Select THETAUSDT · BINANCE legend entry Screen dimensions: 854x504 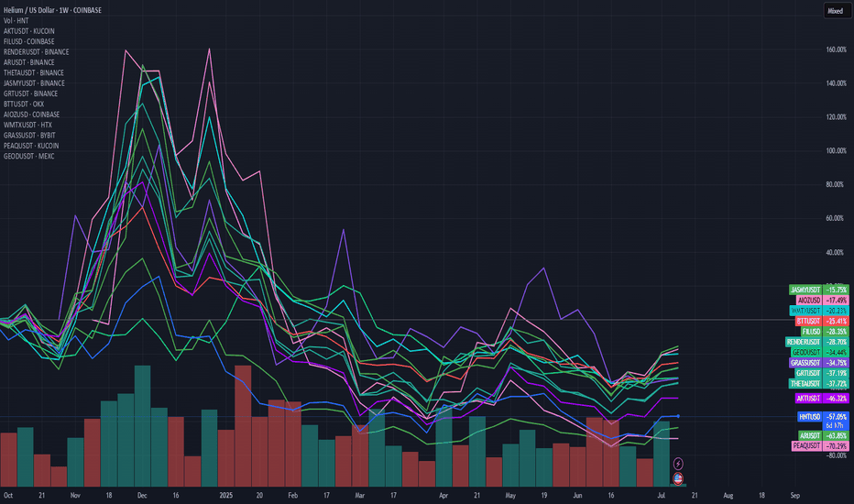pos(34,72)
